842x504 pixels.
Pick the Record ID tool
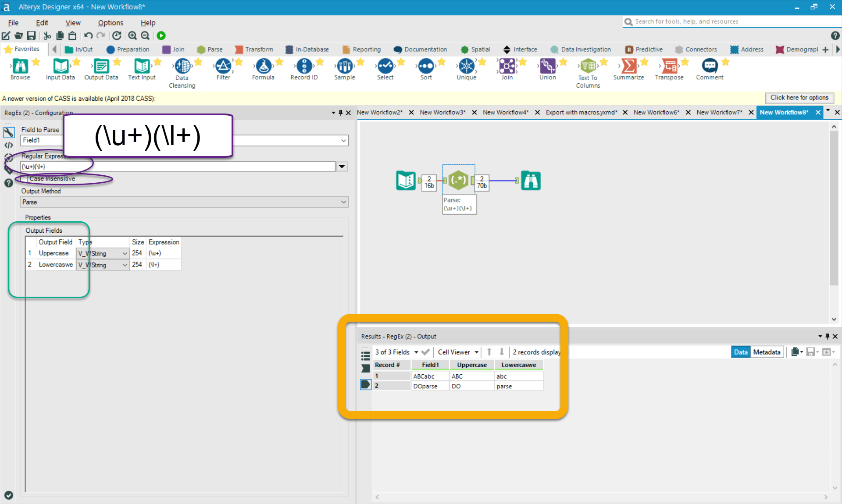pyautogui.click(x=304, y=66)
